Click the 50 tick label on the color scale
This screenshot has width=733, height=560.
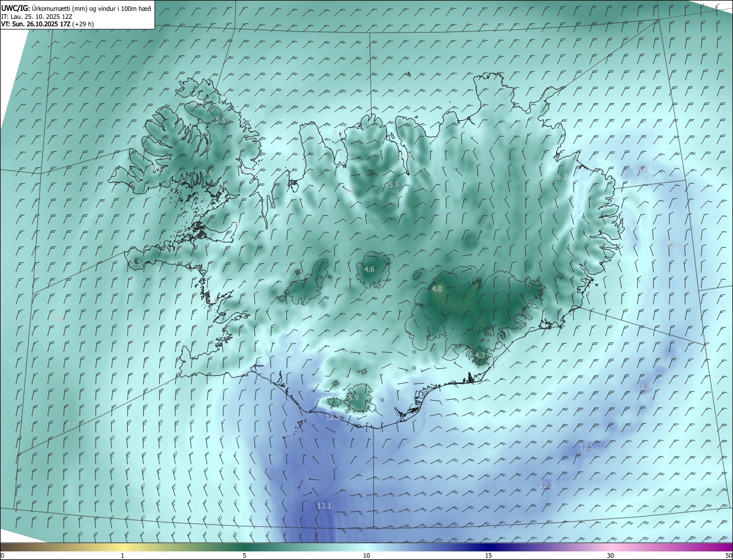(x=728, y=555)
